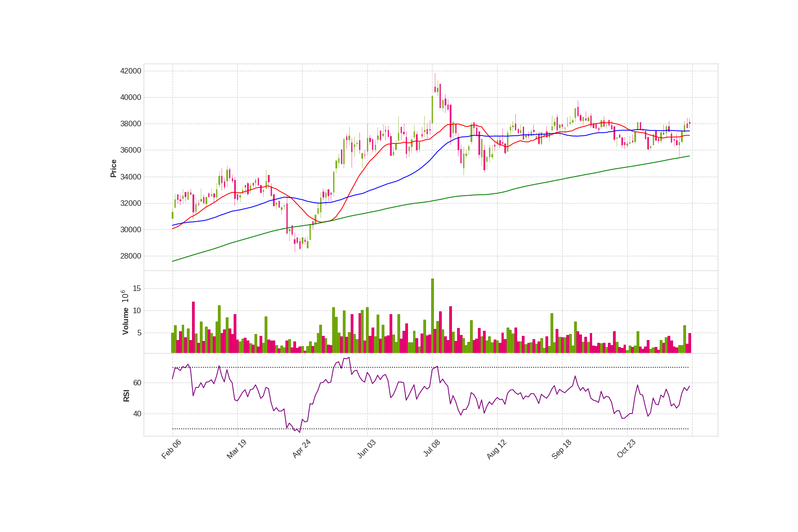Click the Sep 18 date label

(562, 449)
